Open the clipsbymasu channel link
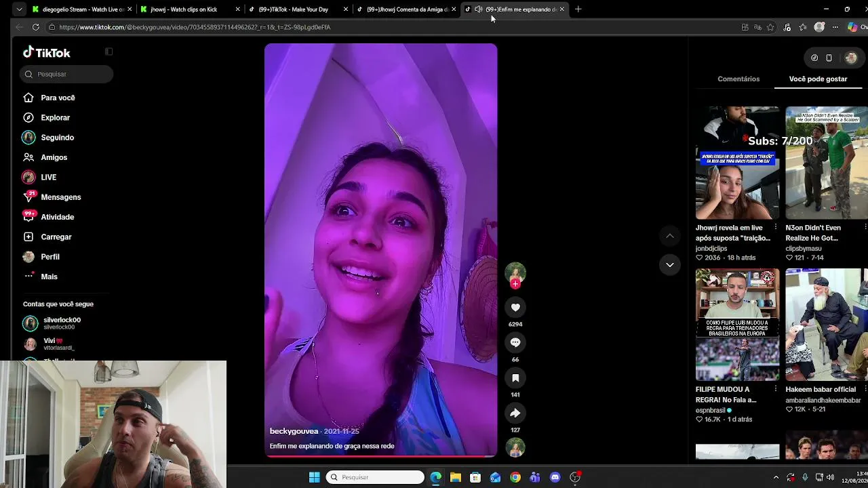This screenshot has width=868, height=488. 804,249
